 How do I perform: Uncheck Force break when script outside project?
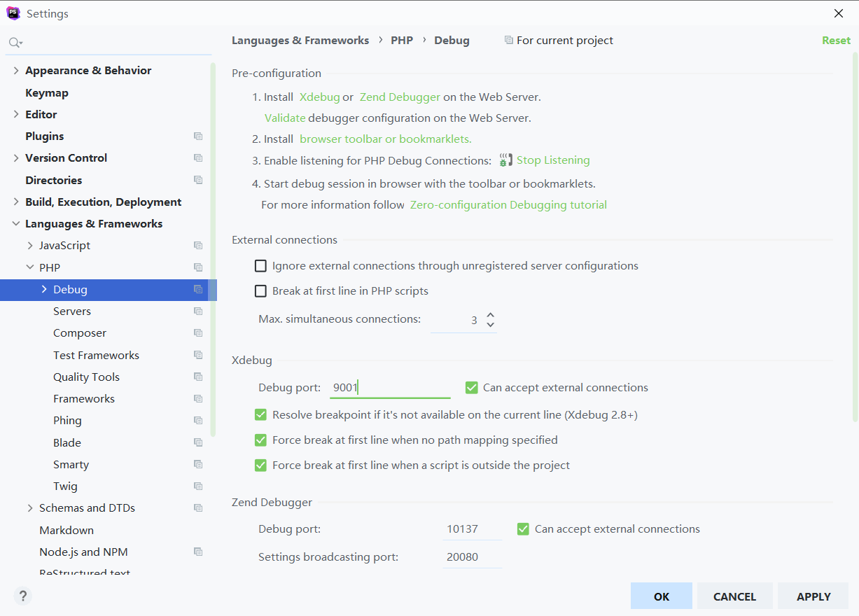click(260, 465)
